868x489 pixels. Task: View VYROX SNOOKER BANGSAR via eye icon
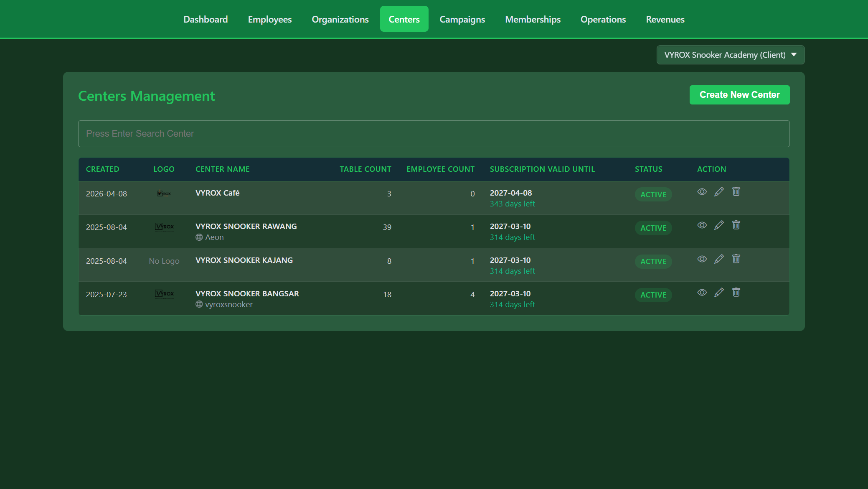pyautogui.click(x=702, y=292)
